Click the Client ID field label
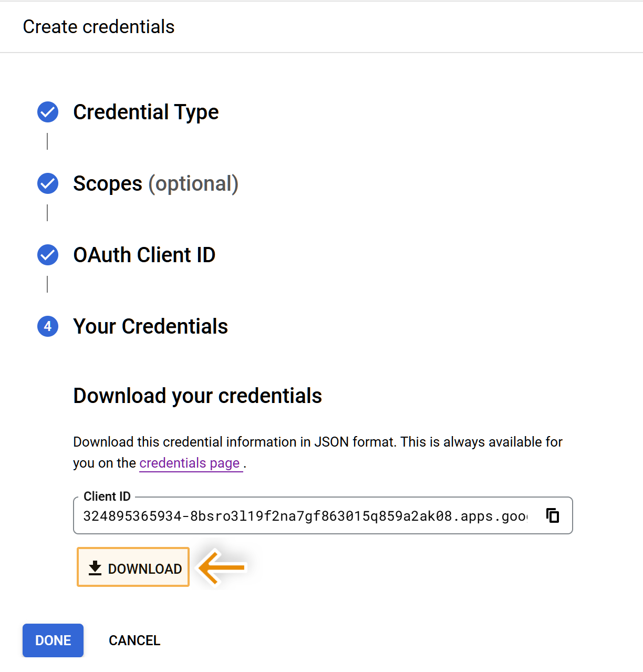This screenshot has height=672, width=643. (107, 497)
